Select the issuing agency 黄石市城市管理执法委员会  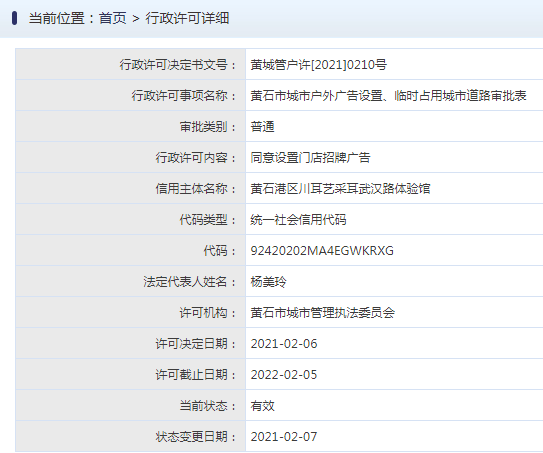click(x=322, y=313)
